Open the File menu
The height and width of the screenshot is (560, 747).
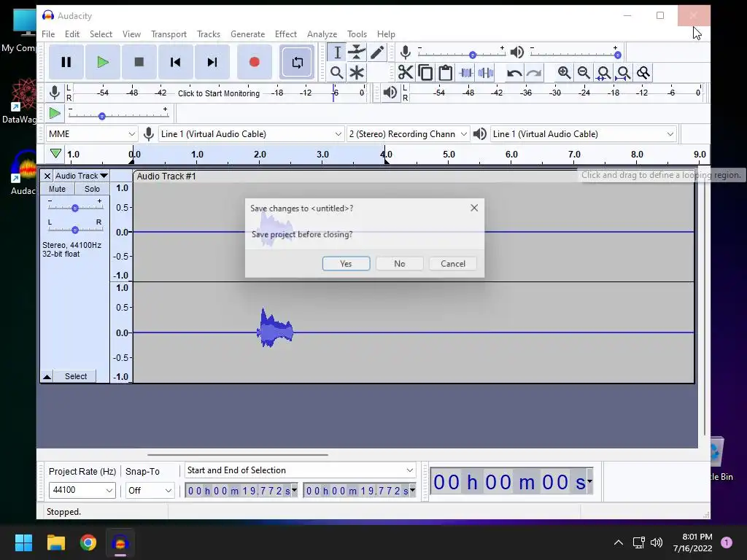click(x=48, y=34)
